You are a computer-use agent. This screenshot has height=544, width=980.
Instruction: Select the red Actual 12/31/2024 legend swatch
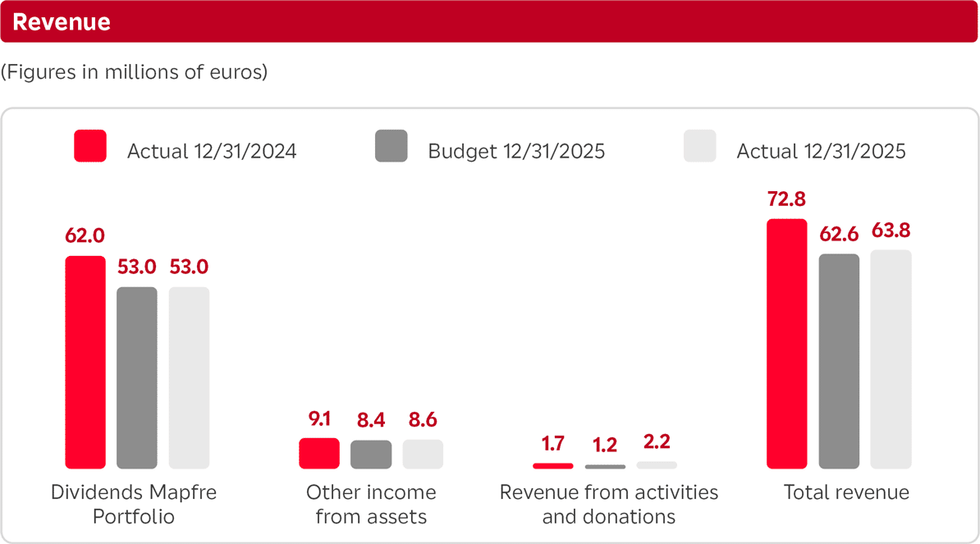pyautogui.click(x=89, y=147)
